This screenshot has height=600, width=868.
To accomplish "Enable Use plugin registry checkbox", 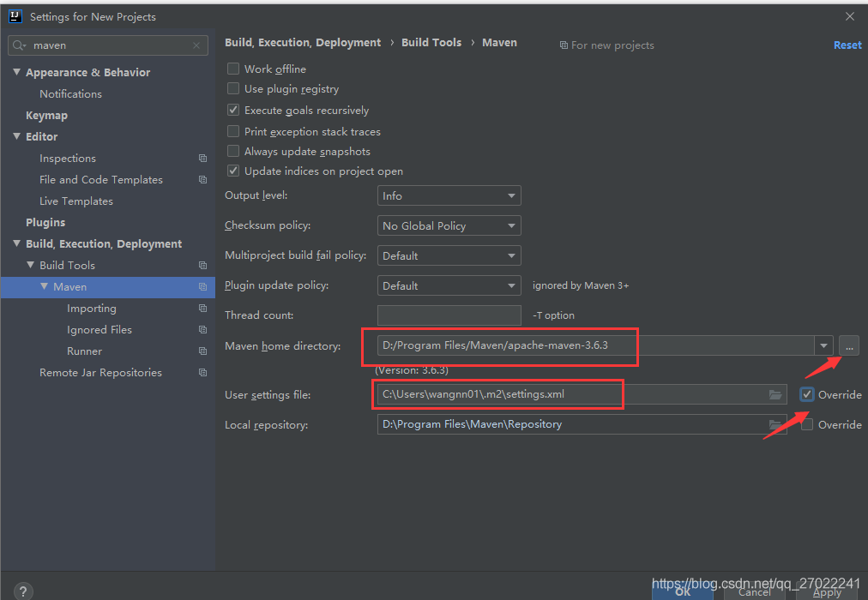I will tap(233, 88).
